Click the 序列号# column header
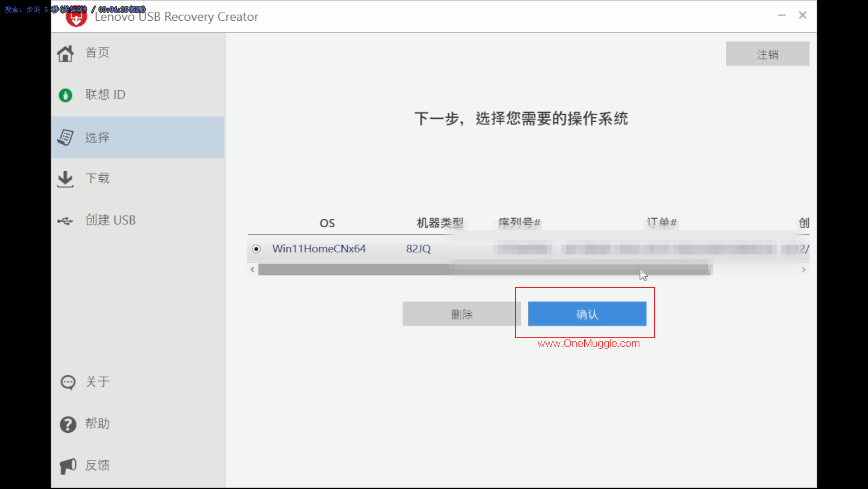868x489 pixels. point(520,223)
